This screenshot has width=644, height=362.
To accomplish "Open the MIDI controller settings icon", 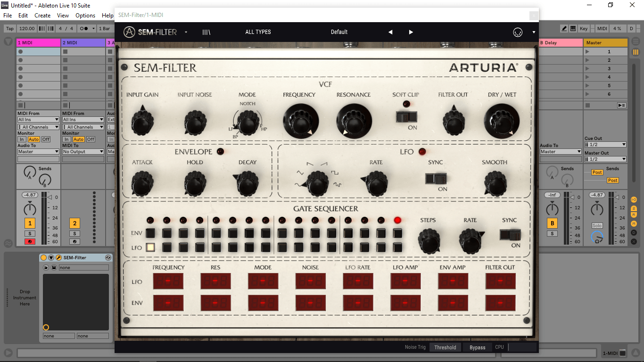I will [x=518, y=32].
